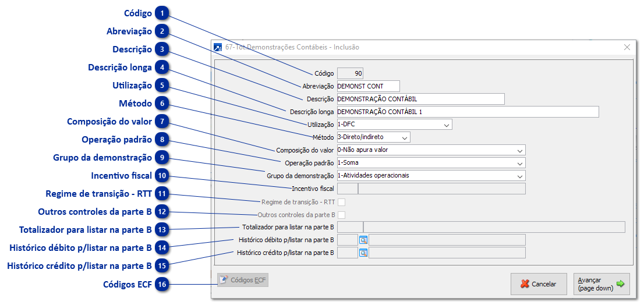This screenshot has width=644, height=305.
Task: Click the Incentivo fiscal code field
Action: [x=348, y=189]
